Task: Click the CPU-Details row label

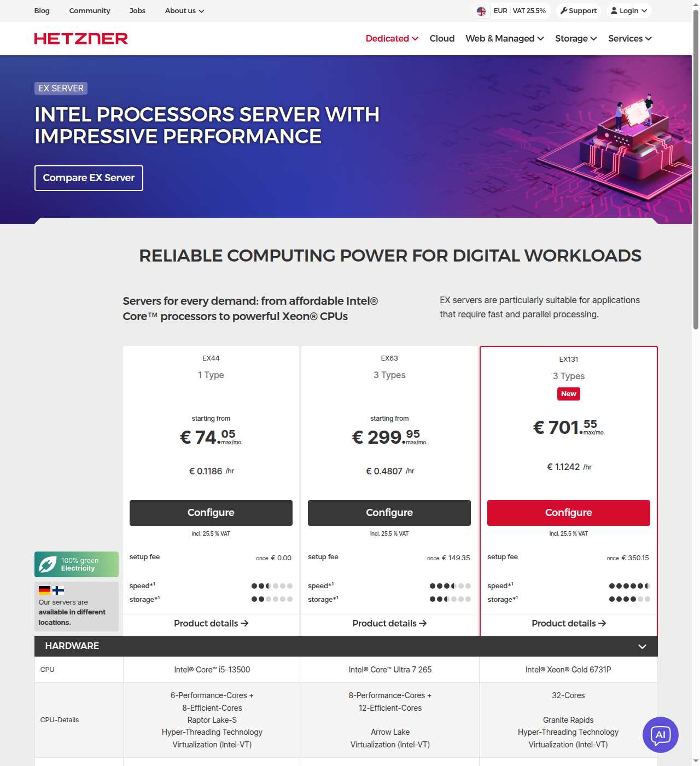Action: [60, 720]
